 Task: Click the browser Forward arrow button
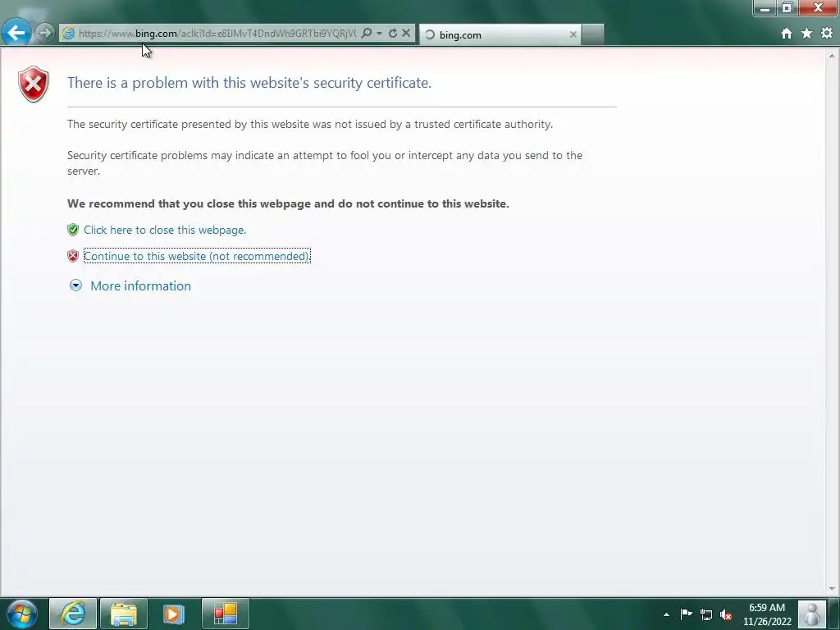(45, 33)
